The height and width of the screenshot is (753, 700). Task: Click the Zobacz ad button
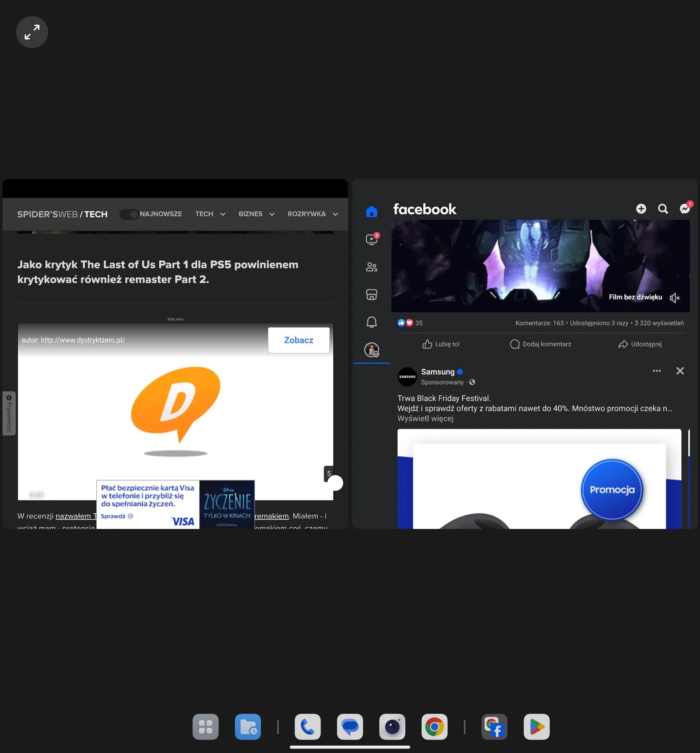point(299,340)
